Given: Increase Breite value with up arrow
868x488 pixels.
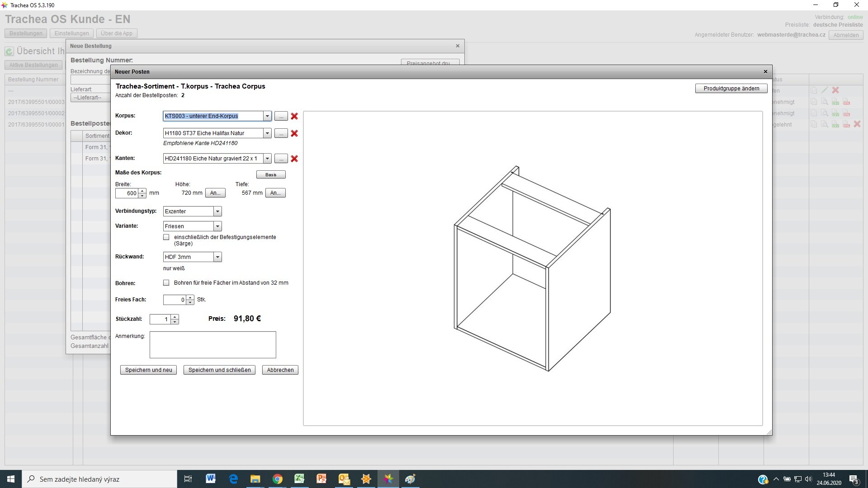Looking at the screenshot, I should click(142, 191).
